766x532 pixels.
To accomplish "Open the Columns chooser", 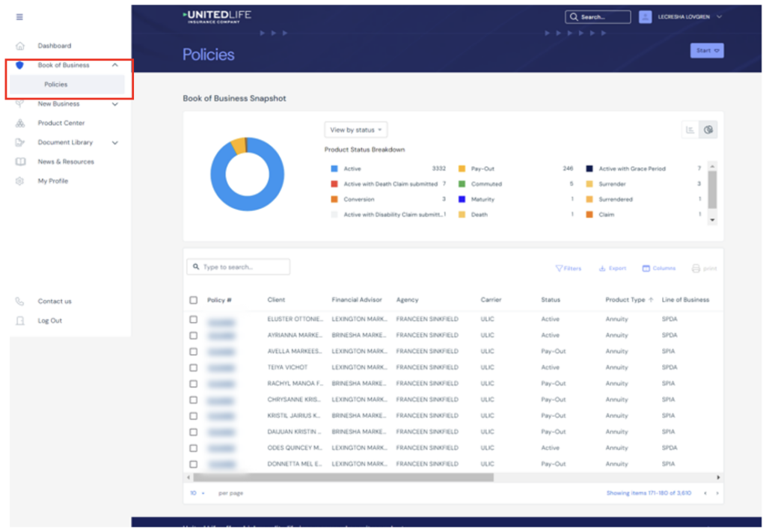I will tap(658, 268).
